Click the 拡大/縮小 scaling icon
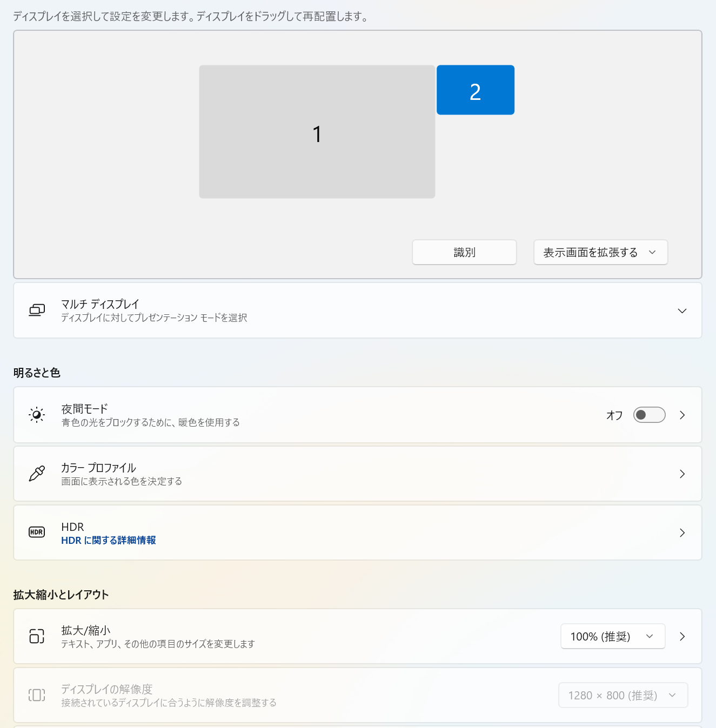This screenshot has width=716, height=728. coord(36,636)
